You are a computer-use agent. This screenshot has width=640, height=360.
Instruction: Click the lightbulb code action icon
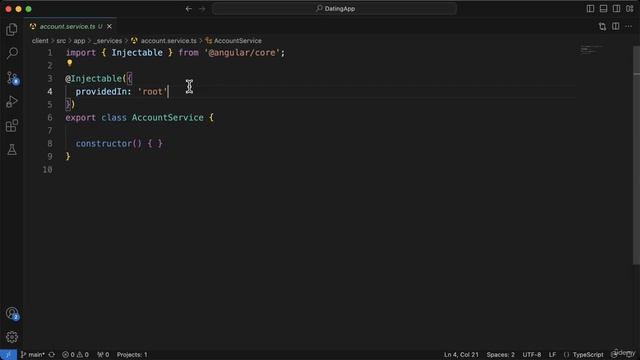(69, 63)
